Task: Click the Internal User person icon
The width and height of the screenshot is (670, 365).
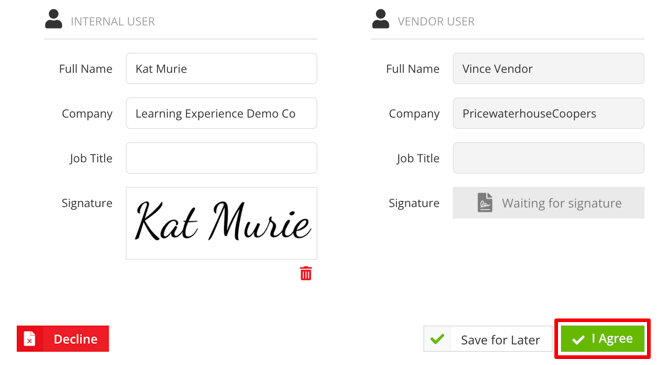Action: coord(53,19)
